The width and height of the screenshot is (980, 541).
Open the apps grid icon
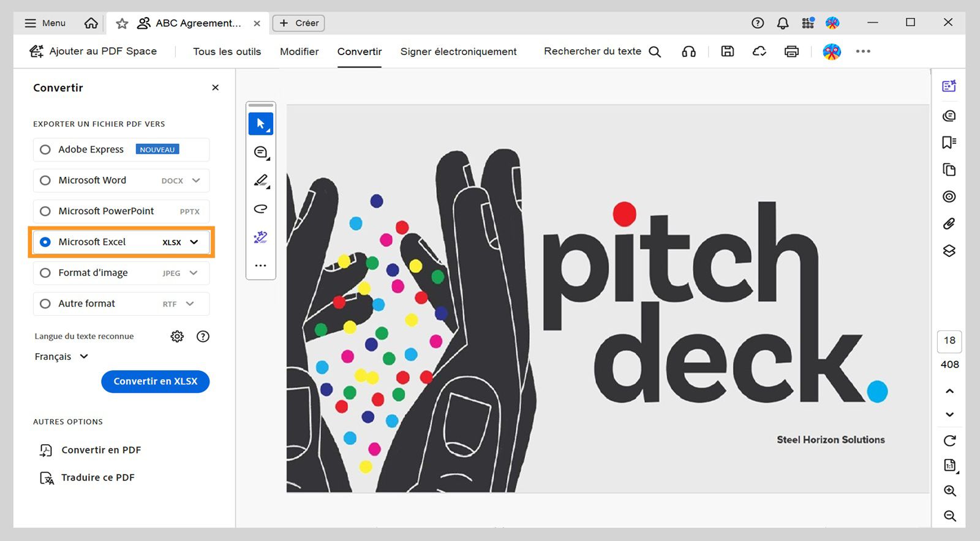(808, 23)
